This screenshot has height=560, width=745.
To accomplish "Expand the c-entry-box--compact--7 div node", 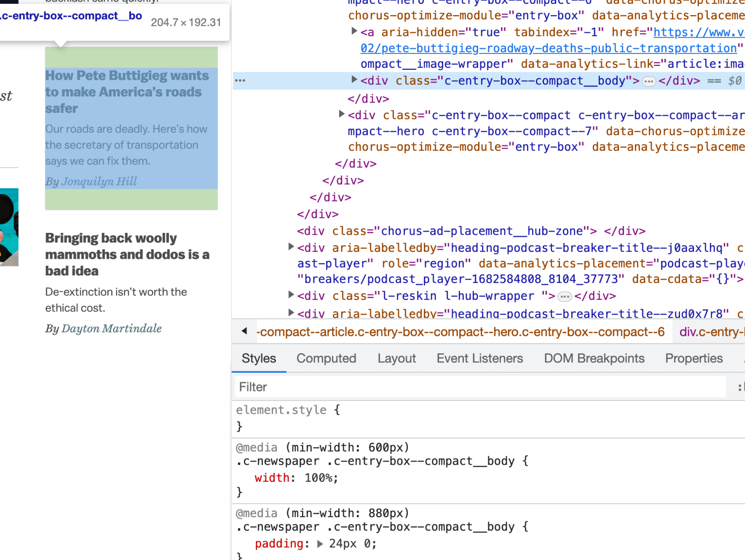I will 341,114.
